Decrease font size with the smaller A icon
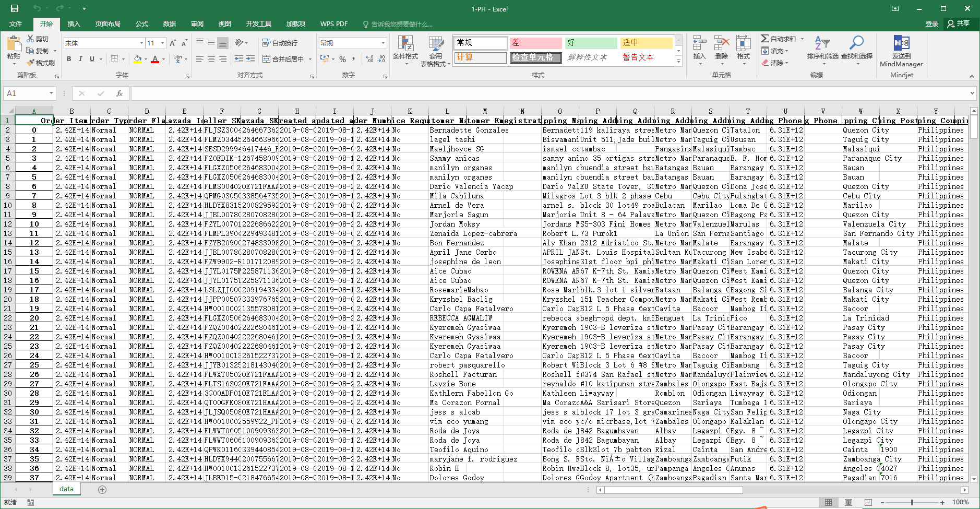The width and height of the screenshot is (980, 509). (x=184, y=43)
